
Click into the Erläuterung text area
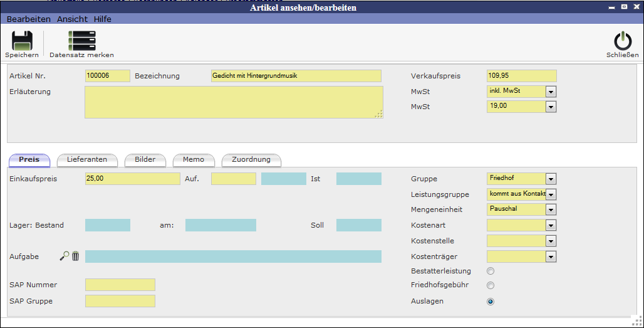[234, 102]
